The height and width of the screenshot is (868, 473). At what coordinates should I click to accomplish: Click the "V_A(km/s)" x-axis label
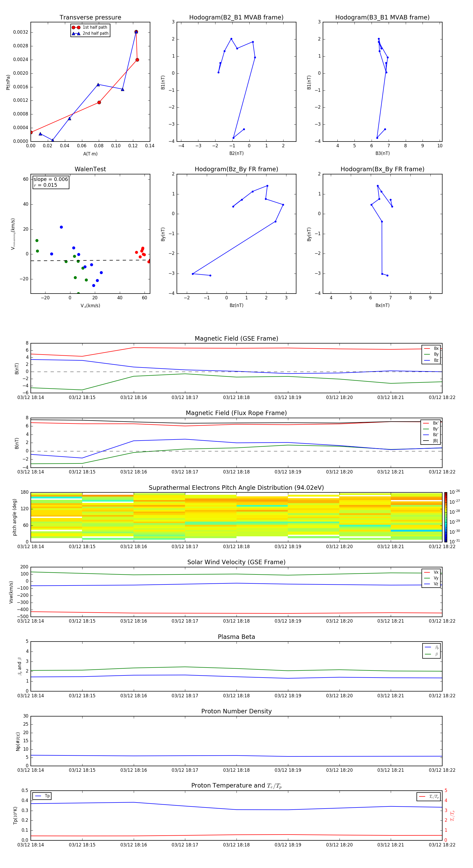point(90,306)
